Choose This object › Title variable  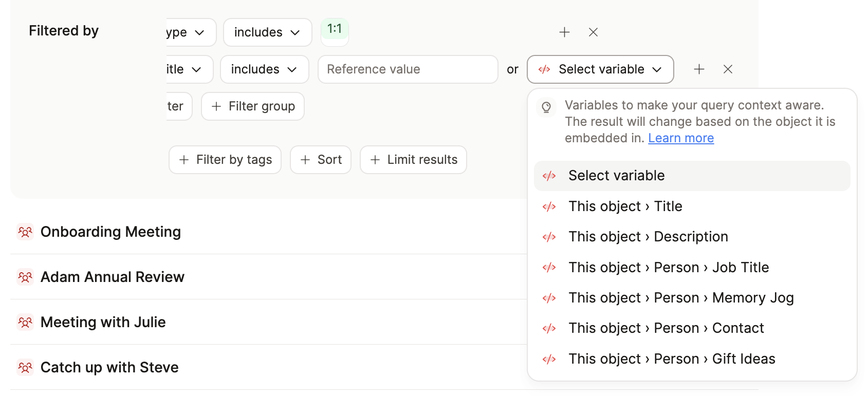pyautogui.click(x=625, y=206)
